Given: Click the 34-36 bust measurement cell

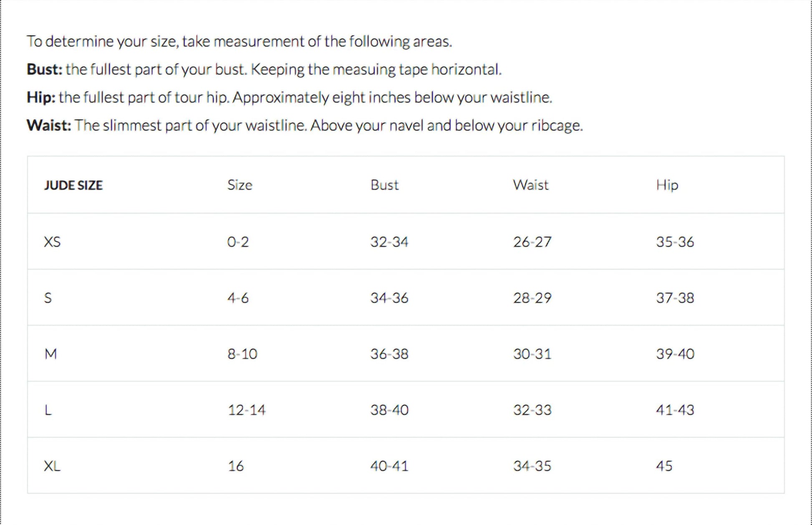Looking at the screenshot, I should pyautogui.click(x=389, y=298).
